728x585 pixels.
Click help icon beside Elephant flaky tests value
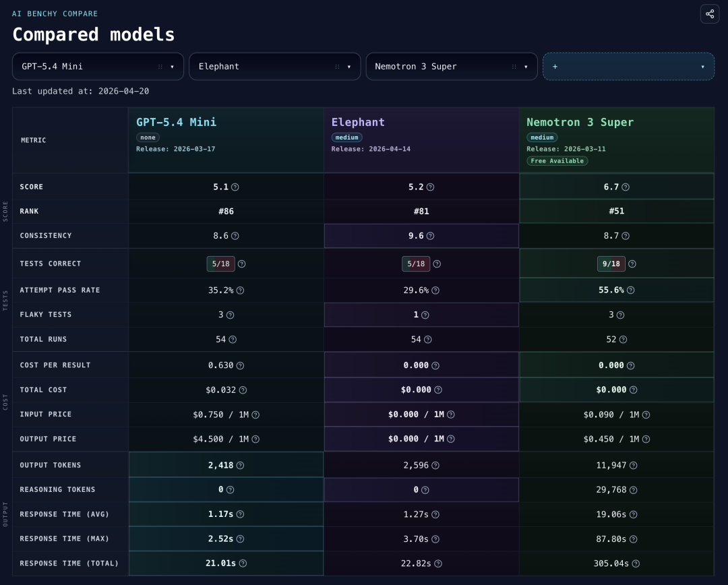(425, 315)
